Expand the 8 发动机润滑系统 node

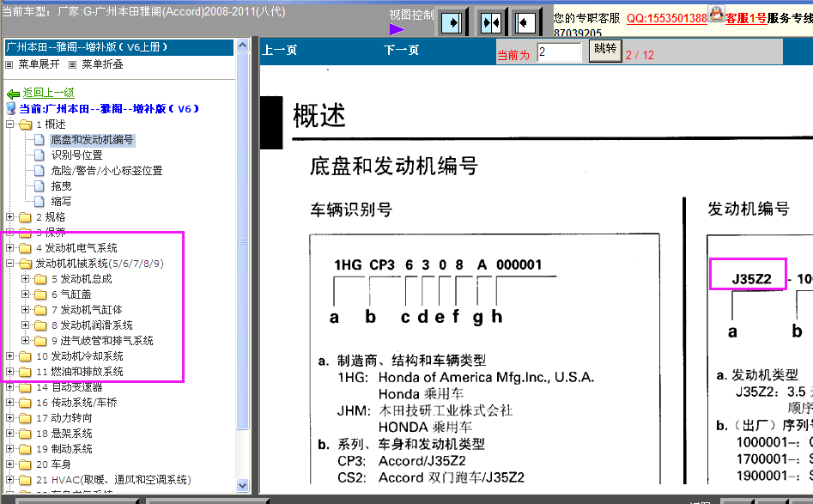click(x=25, y=325)
